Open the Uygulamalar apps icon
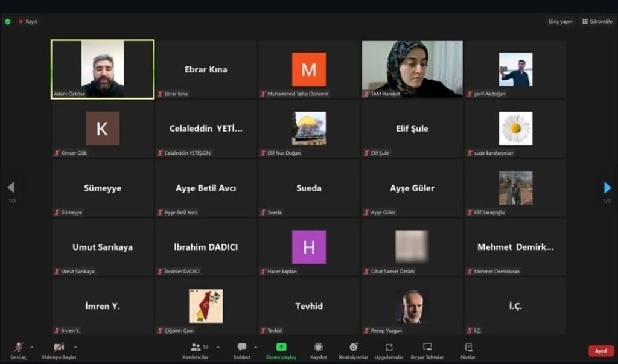This screenshot has height=364, width=618. pos(389,348)
